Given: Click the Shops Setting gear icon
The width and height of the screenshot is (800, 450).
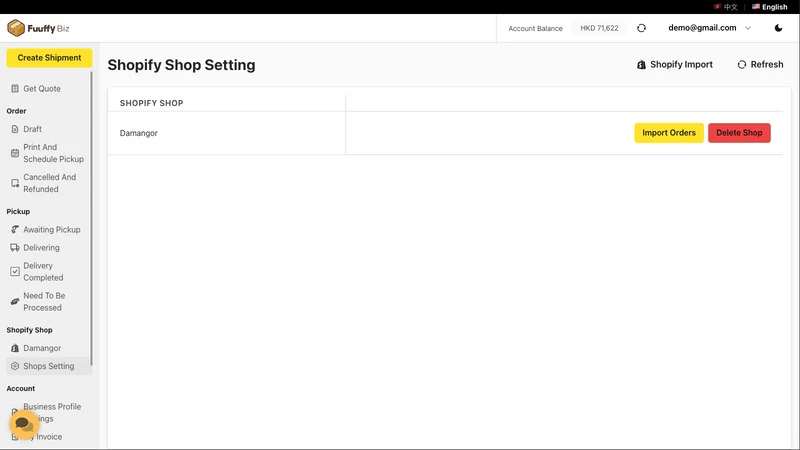Looking at the screenshot, I should point(15,366).
